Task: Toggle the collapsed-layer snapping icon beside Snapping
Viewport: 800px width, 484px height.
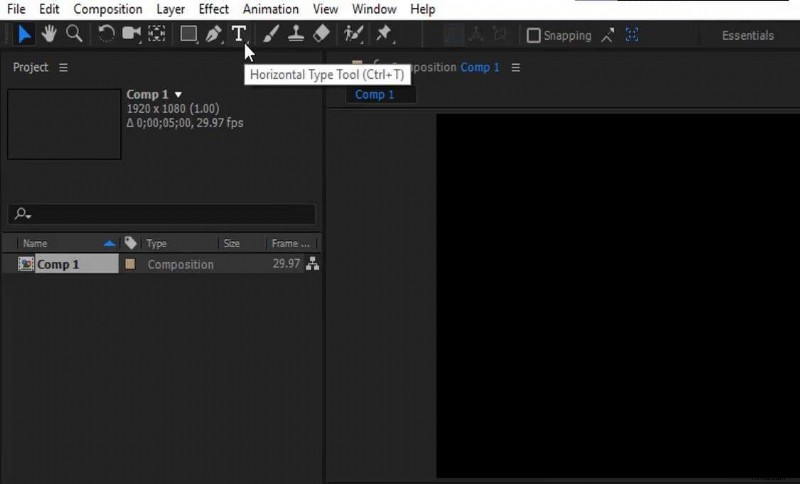Action: tap(632, 35)
